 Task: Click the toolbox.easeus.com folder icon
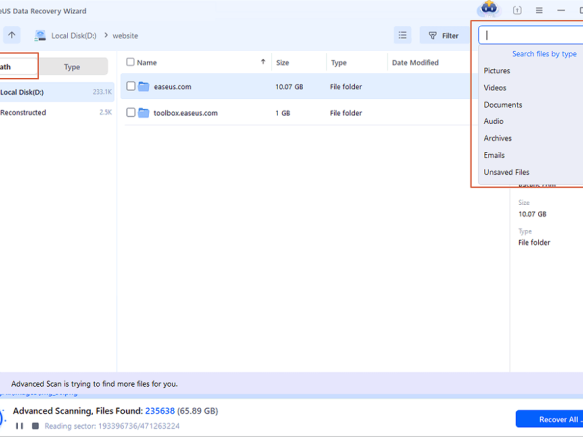coord(144,113)
